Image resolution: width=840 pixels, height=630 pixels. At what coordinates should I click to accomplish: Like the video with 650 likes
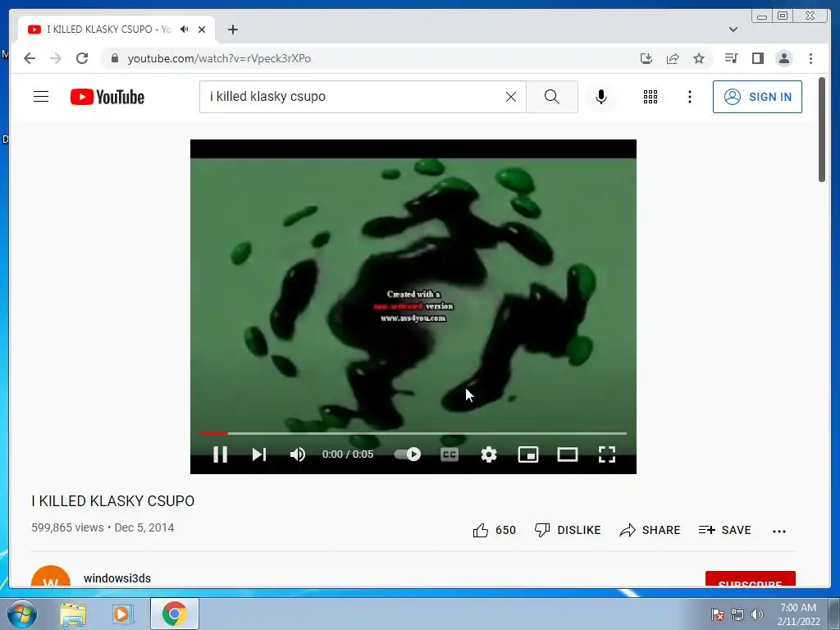coord(494,531)
